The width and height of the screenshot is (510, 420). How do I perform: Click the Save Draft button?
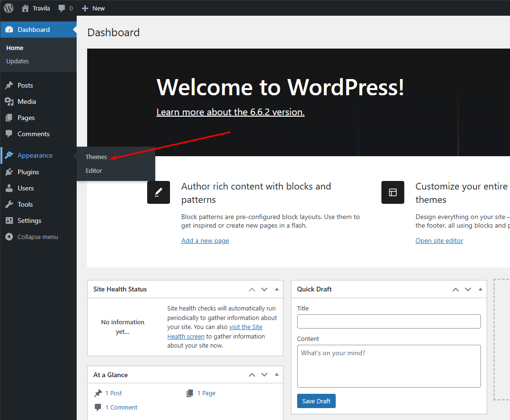[x=316, y=401]
